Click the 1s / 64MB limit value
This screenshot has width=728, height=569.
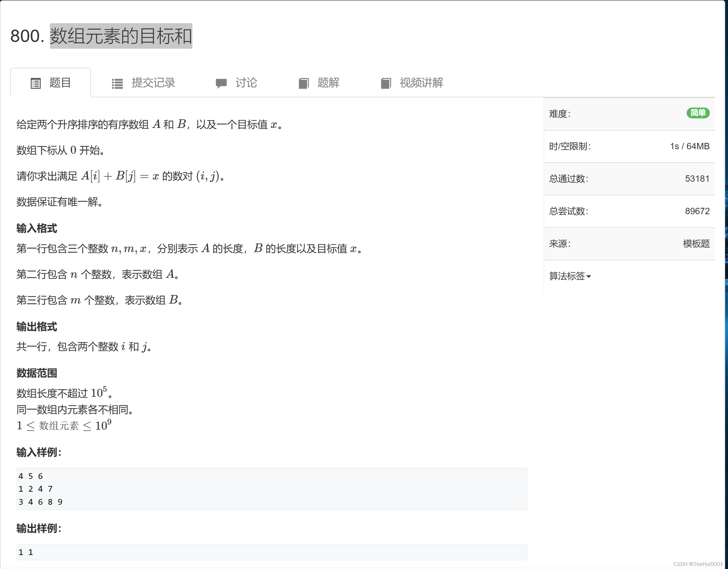pos(689,146)
